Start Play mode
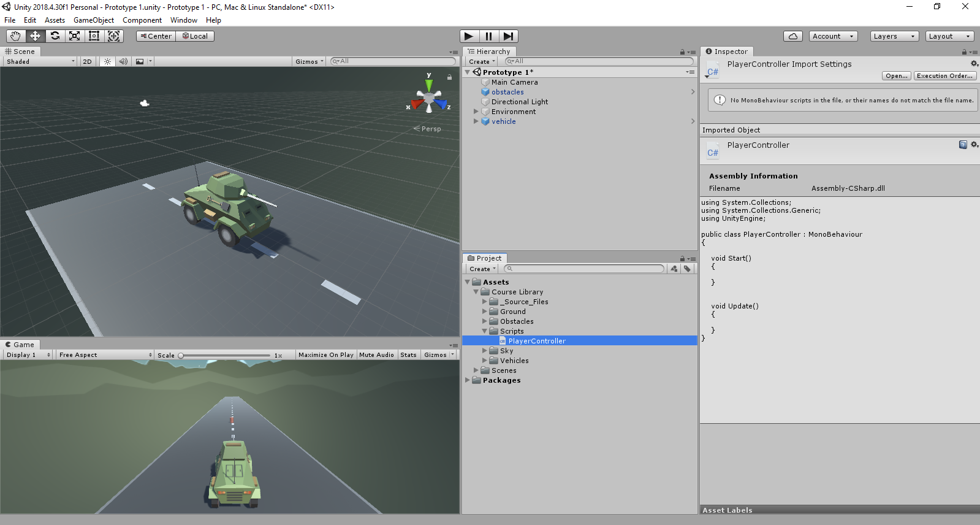The width and height of the screenshot is (980, 525). coord(469,36)
